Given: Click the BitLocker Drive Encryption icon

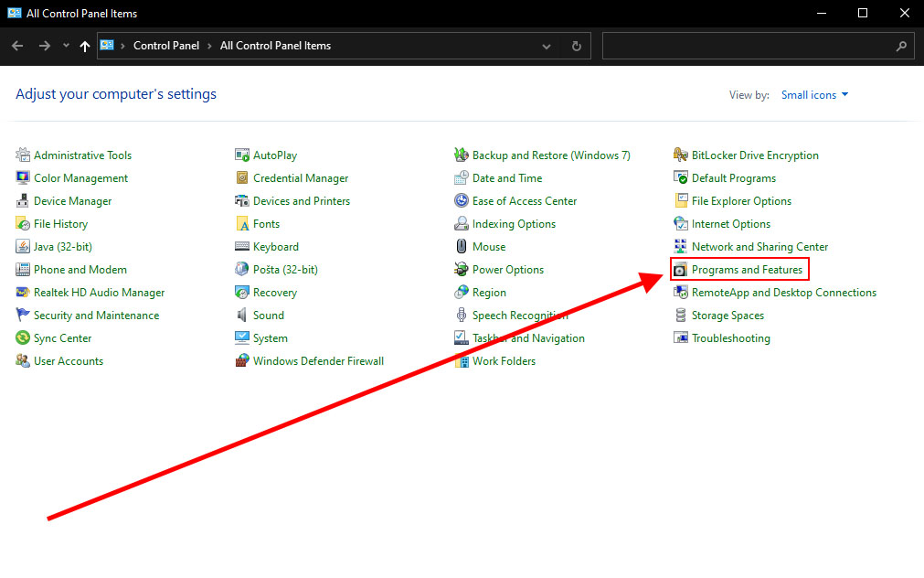Looking at the screenshot, I should tap(680, 155).
